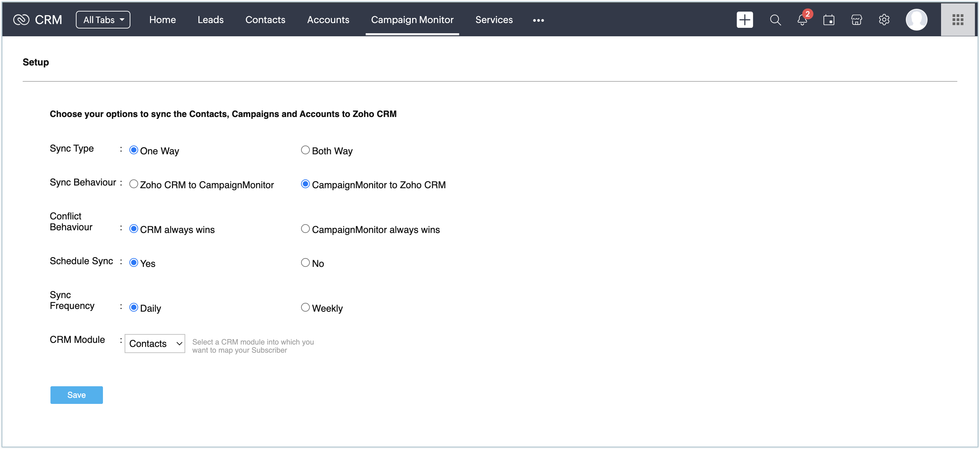Open the CRM Module Contacts dropdown
Screen dimensions: 980x449
pyautogui.click(x=155, y=344)
